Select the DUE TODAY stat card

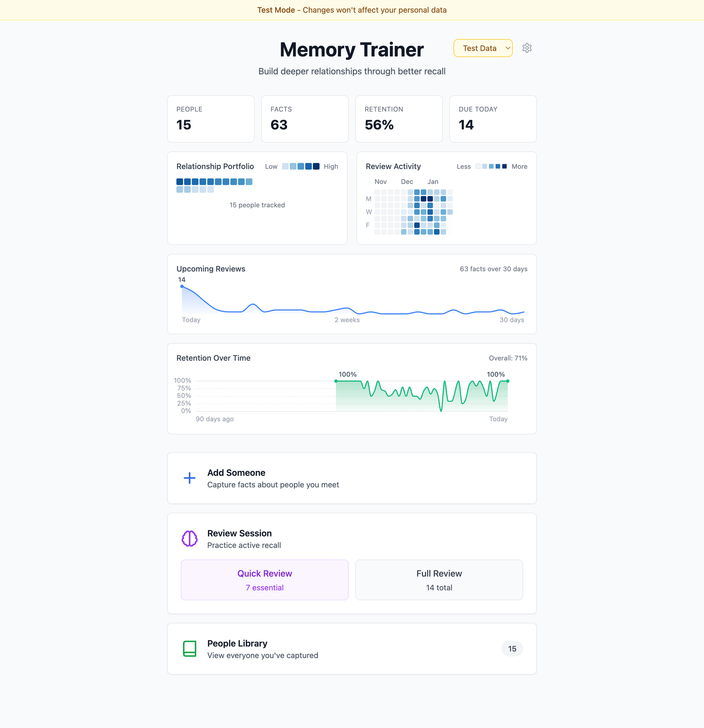pyautogui.click(x=493, y=119)
